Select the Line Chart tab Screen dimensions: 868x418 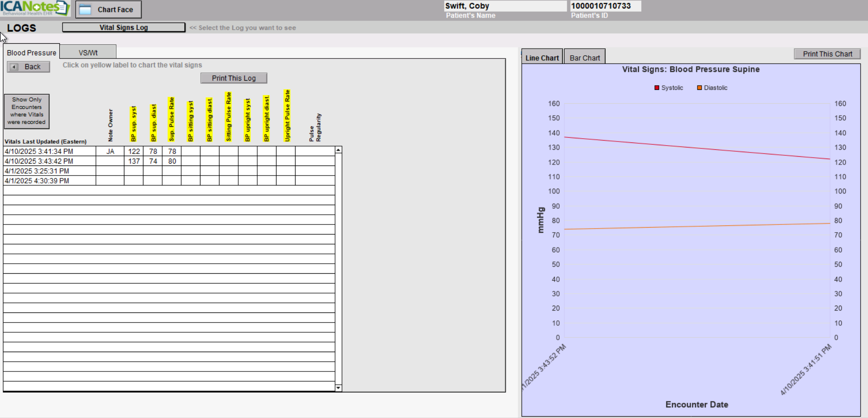click(542, 58)
